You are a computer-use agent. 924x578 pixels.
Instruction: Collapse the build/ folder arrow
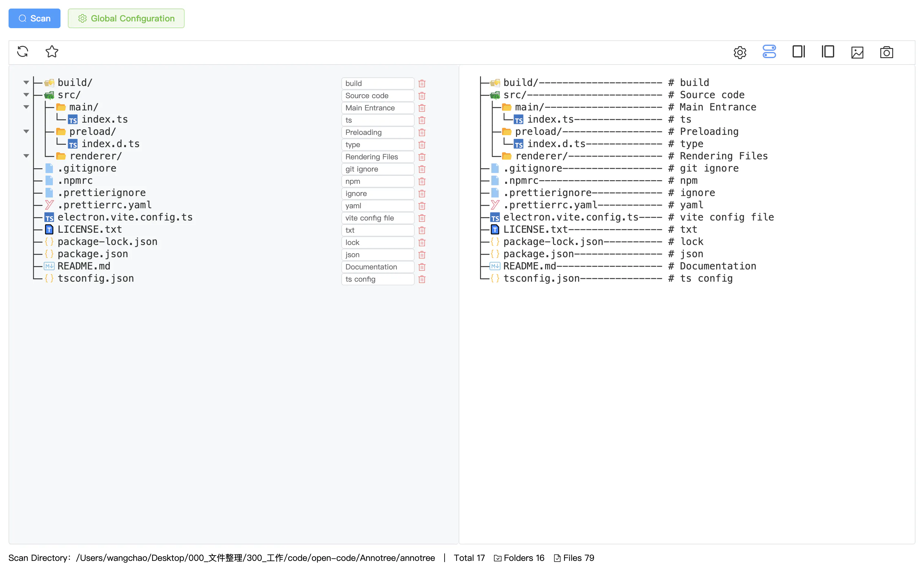click(x=26, y=83)
